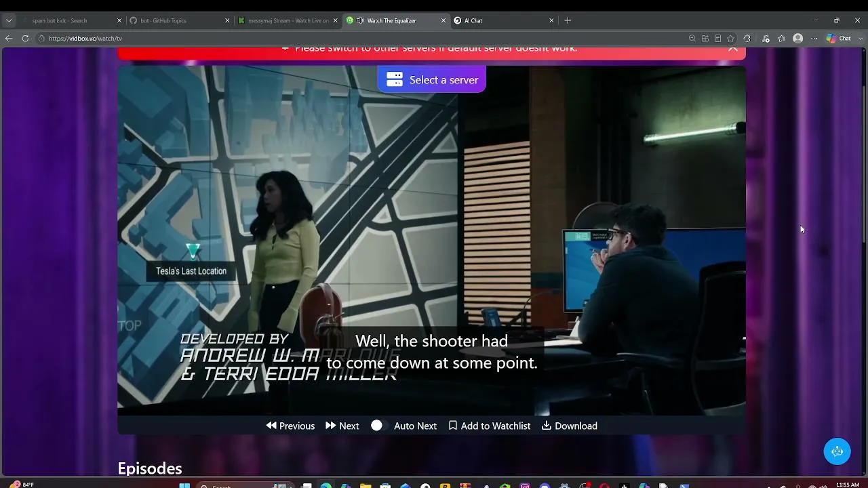Go to the Previous episode
This screenshot has width=868, height=488.
tap(290, 426)
